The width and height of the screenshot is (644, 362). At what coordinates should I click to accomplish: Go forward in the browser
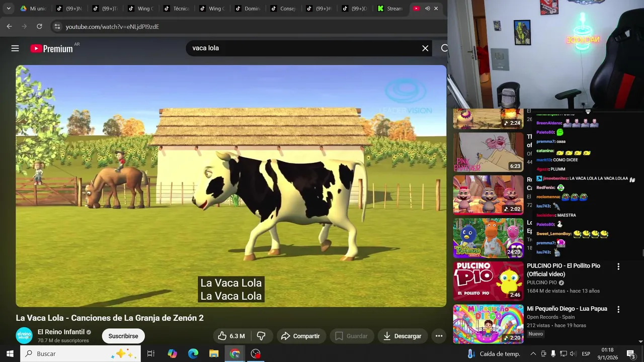24,27
